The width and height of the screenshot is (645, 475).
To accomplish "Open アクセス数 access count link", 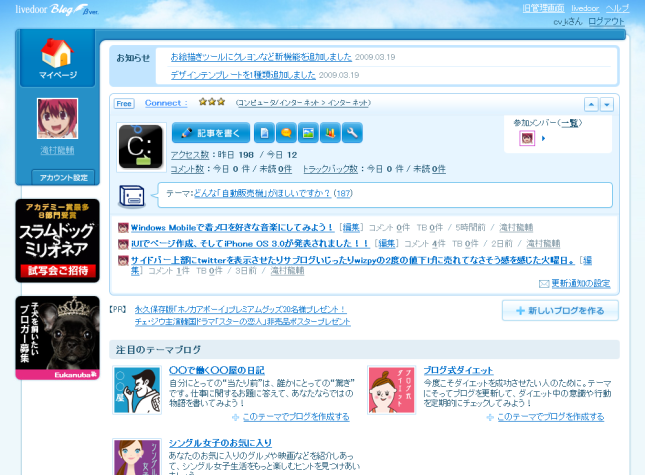I will [x=190, y=155].
